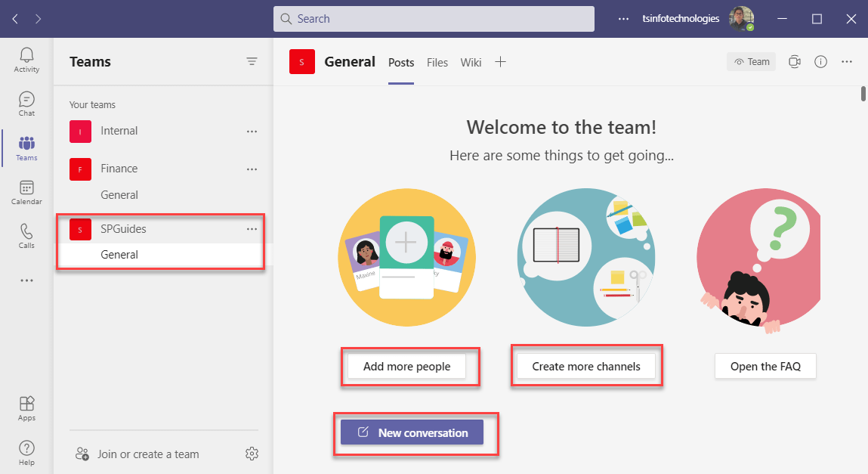Click the FAQ question mark illustration
The width and height of the screenshot is (868, 474).
[x=758, y=260]
